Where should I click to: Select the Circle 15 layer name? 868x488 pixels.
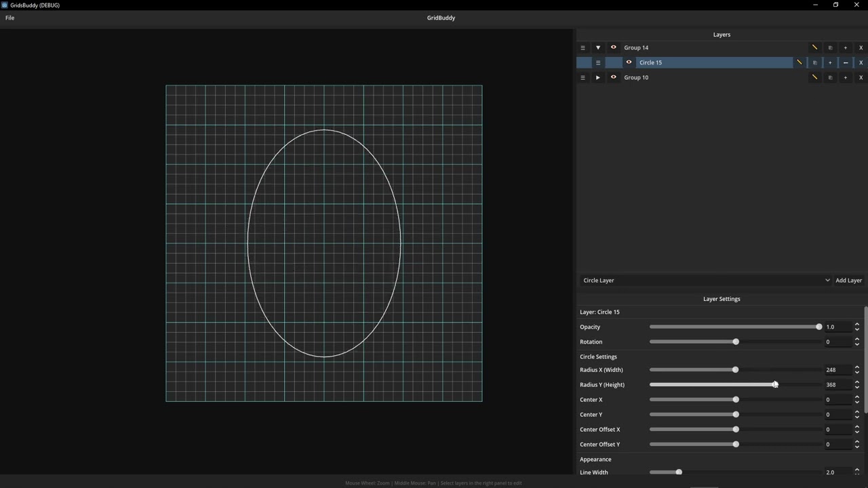[x=650, y=62]
